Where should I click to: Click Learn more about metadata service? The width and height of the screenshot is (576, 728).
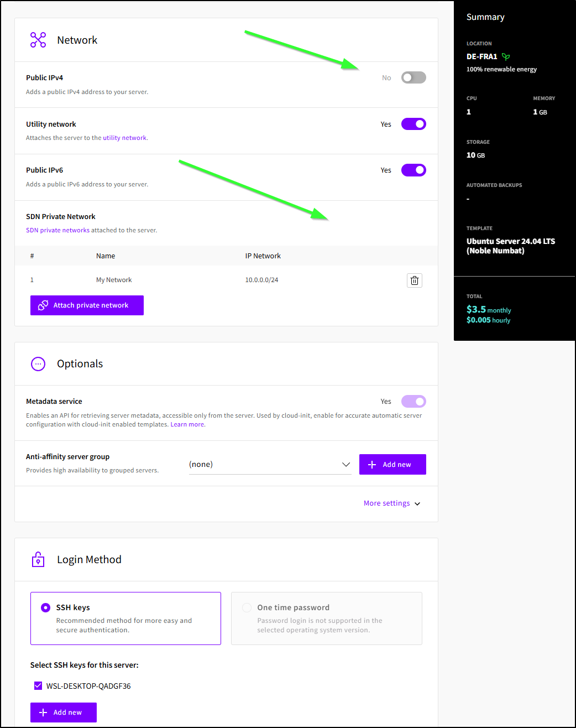coord(187,425)
